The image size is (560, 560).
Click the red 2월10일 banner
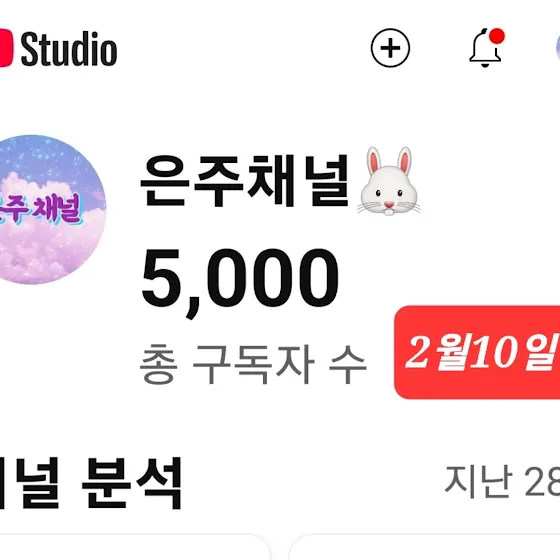click(x=477, y=352)
